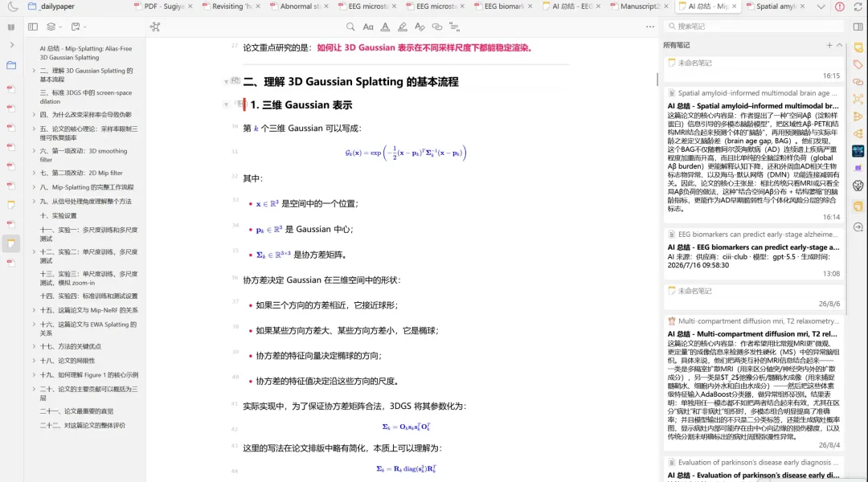Add a new note with the plus icon
Viewport: 868px width, 482px height.
pyautogui.click(x=829, y=45)
